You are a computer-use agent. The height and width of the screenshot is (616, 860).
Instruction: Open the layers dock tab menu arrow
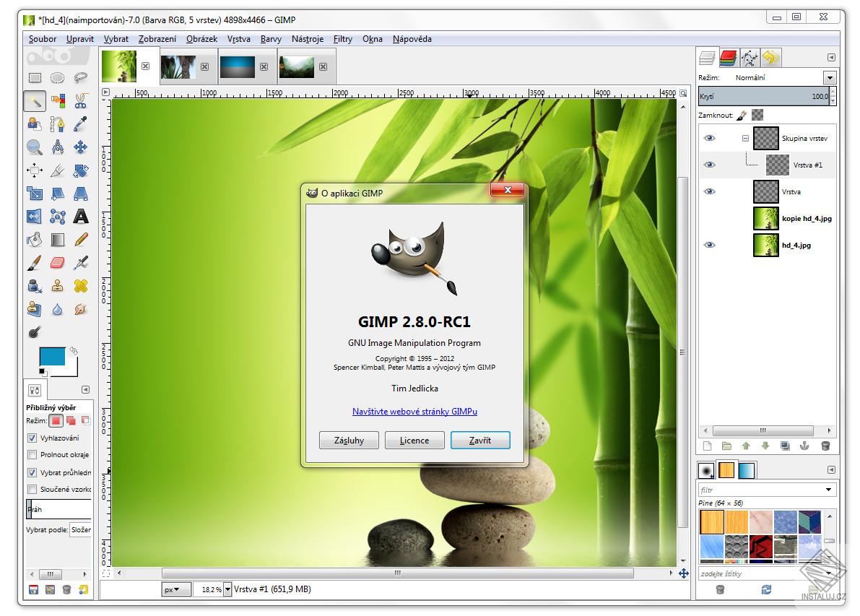click(x=832, y=58)
